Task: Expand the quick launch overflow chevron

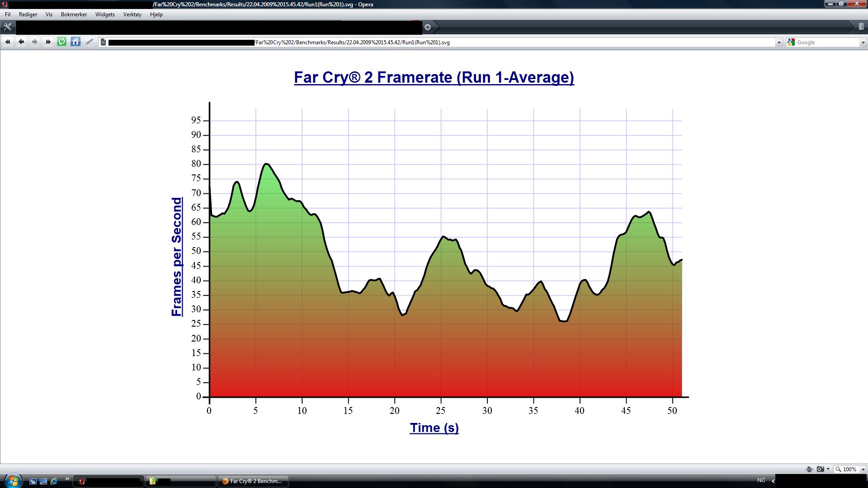Action: pos(67,479)
